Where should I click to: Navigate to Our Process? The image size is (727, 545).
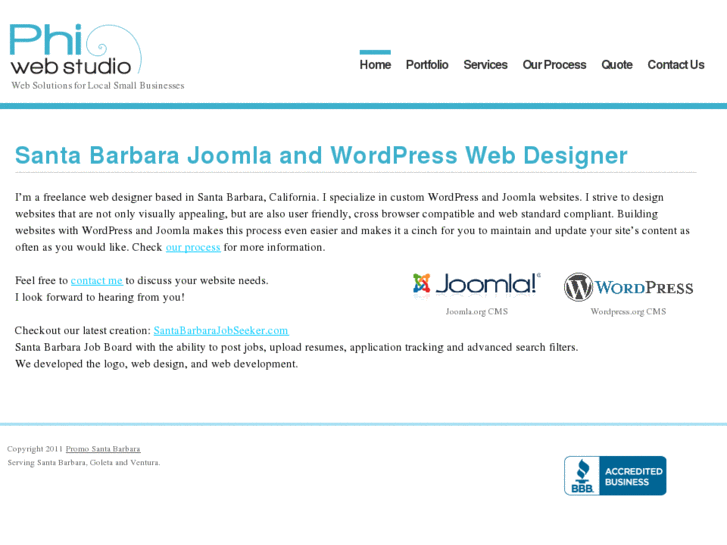tap(555, 64)
